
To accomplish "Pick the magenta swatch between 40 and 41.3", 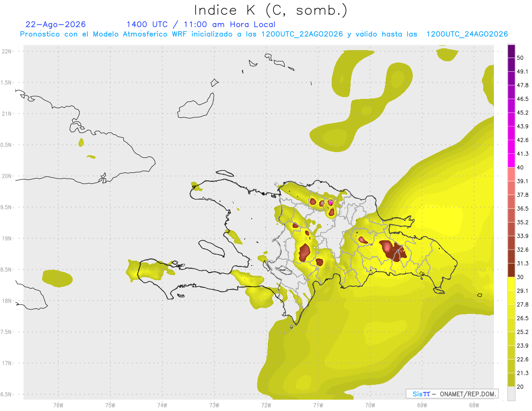I will (511, 160).
